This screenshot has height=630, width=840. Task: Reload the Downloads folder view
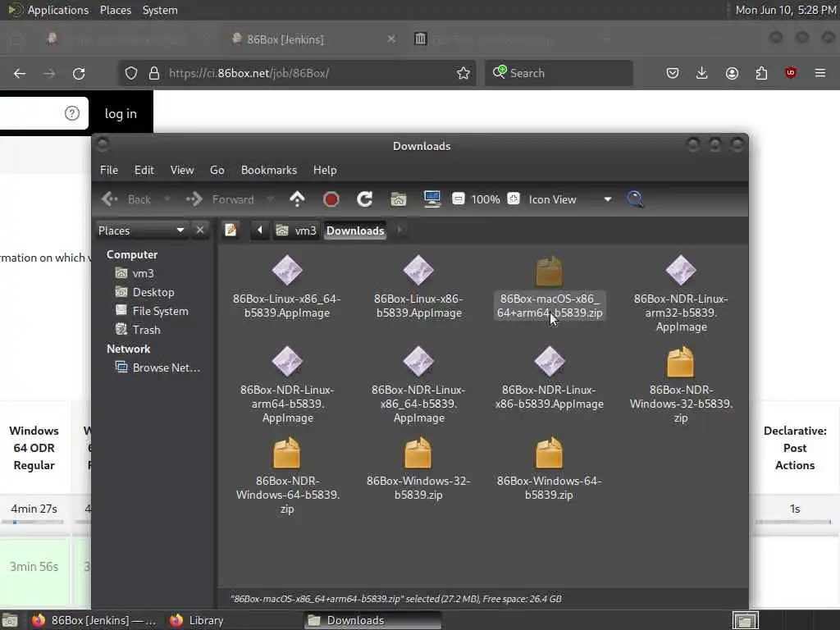point(365,199)
